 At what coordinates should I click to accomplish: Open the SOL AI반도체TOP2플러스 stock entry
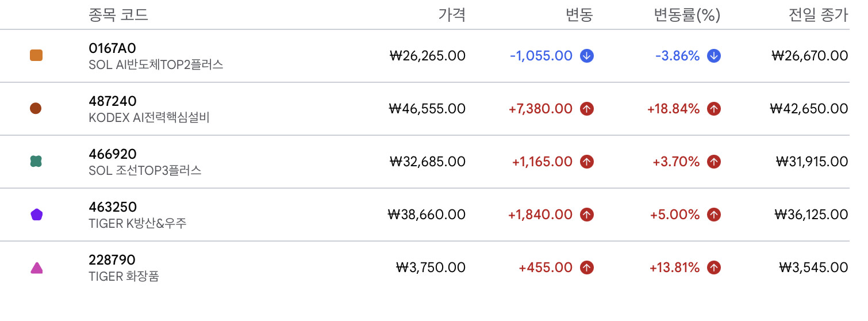(156, 65)
